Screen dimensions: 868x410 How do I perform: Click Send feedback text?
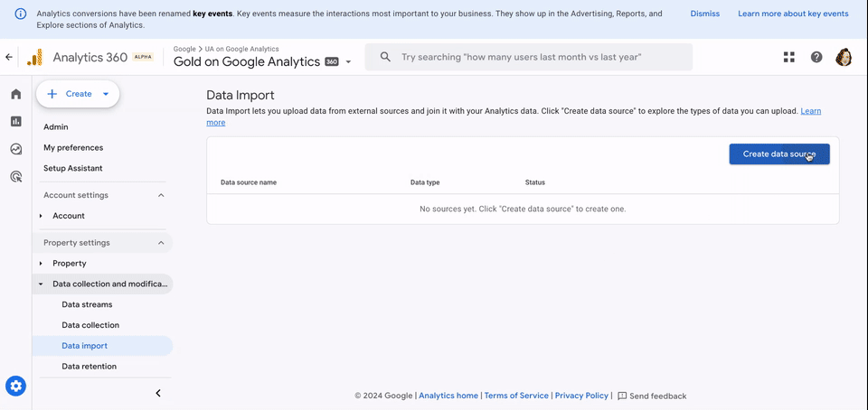pyautogui.click(x=657, y=396)
